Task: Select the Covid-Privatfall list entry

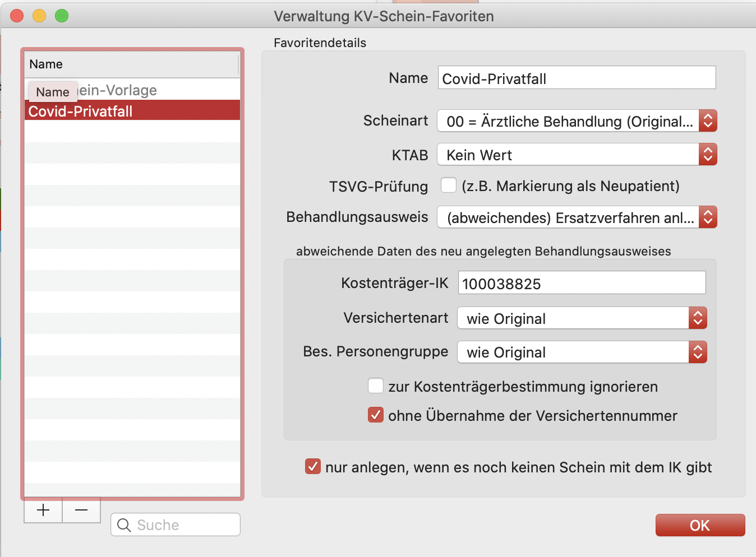Action: point(132,110)
